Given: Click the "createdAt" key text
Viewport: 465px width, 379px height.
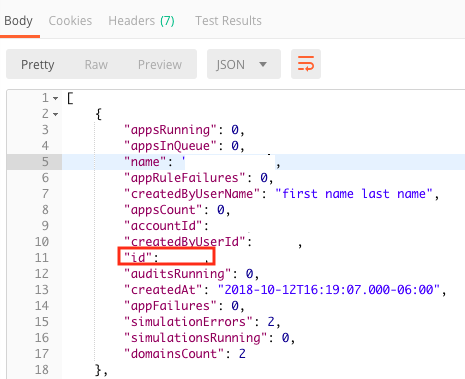Looking at the screenshot, I should point(163,290).
